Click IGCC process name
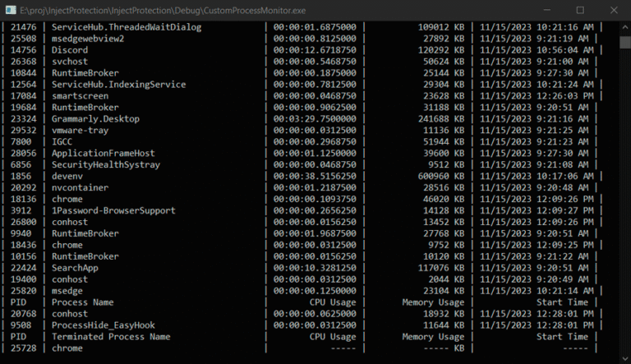The width and height of the screenshot is (631, 364). coord(62,141)
